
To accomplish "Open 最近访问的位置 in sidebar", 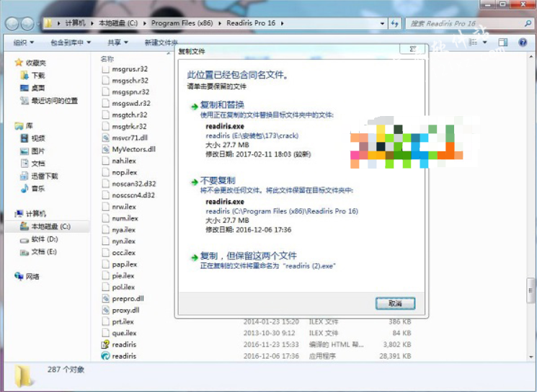I will click(x=55, y=101).
